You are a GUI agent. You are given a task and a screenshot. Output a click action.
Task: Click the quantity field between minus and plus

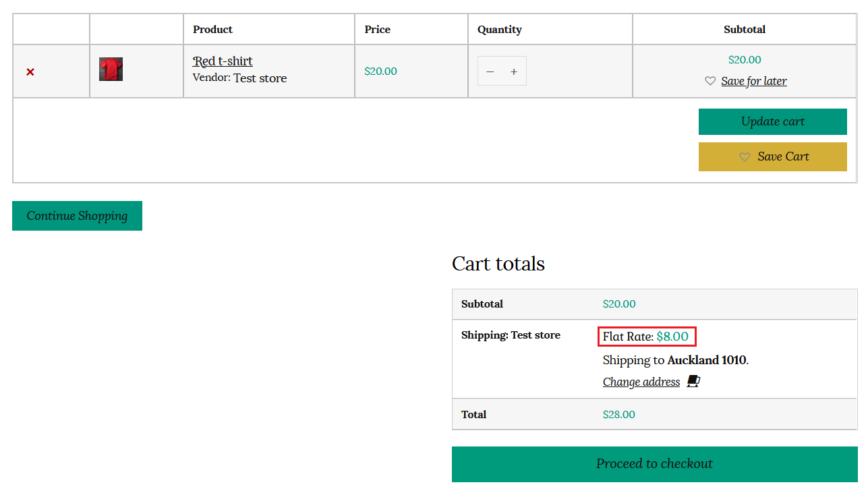502,71
